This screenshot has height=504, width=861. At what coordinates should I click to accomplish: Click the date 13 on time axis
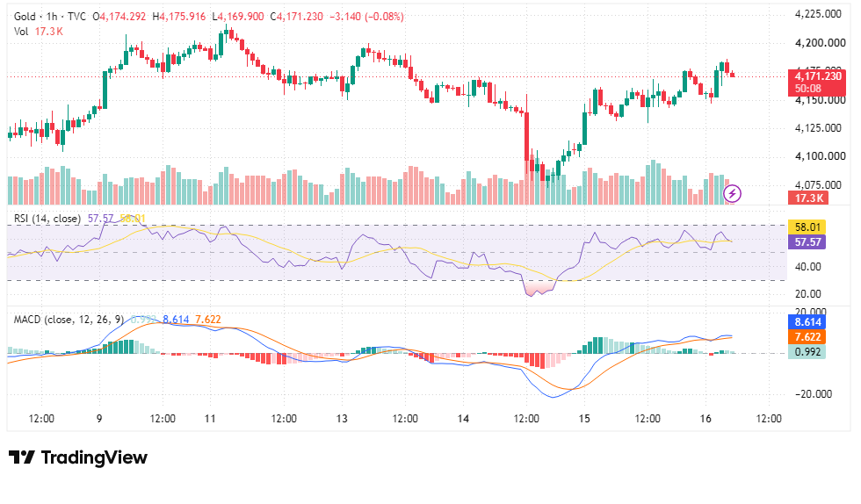click(x=342, y=419)
